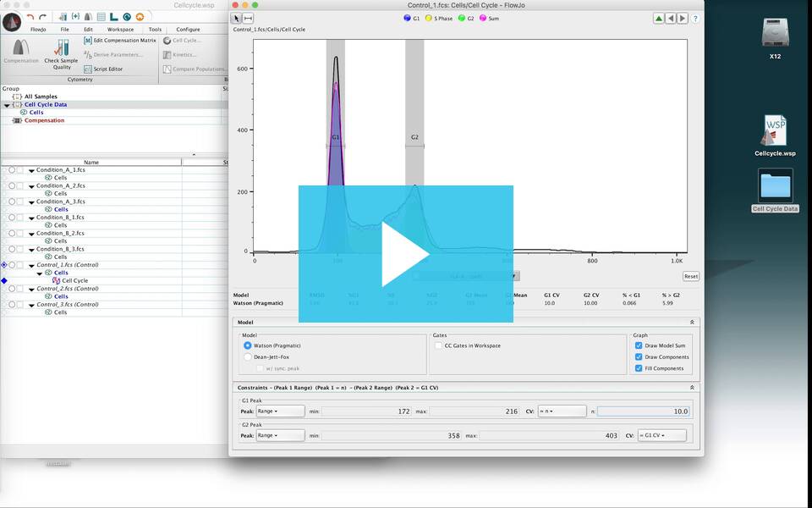Click the gray histogram peaks icon in quick toolbar
Screen dimensions: 812x508
(x=89, y=17)
